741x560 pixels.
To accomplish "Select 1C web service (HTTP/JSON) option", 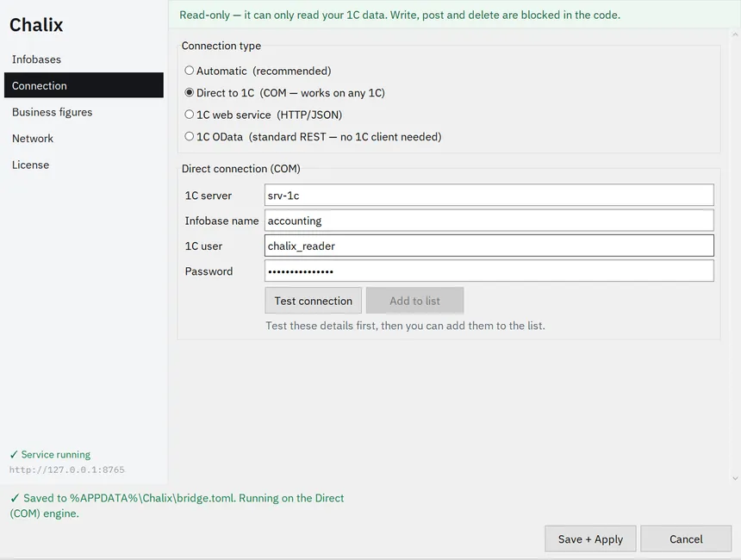I will pyautogui.click(x=189, y=115).
